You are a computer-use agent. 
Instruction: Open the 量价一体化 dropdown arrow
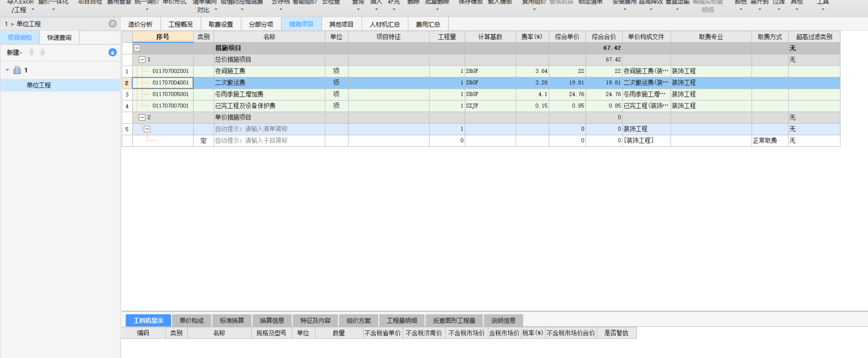point(53,9)
